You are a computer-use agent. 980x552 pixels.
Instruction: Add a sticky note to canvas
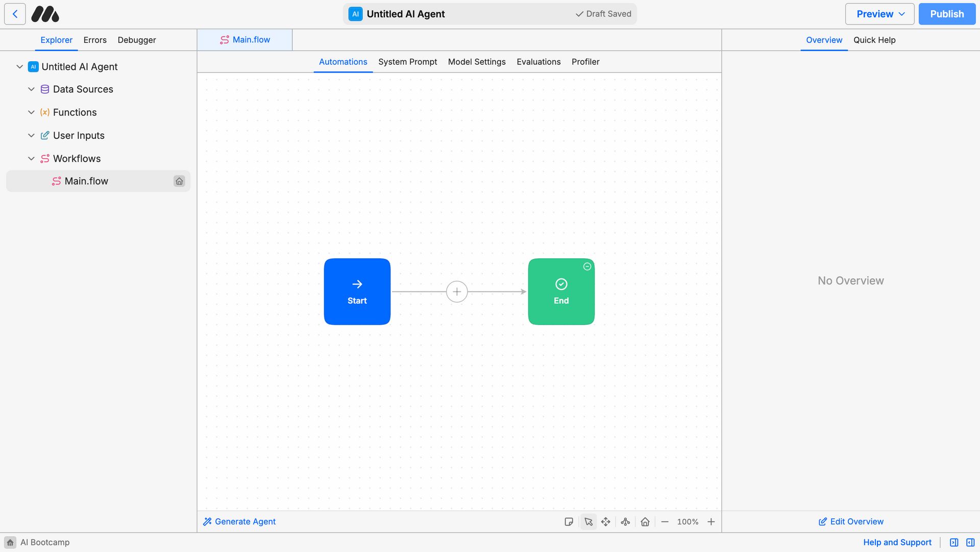click(x=569, y=521)
